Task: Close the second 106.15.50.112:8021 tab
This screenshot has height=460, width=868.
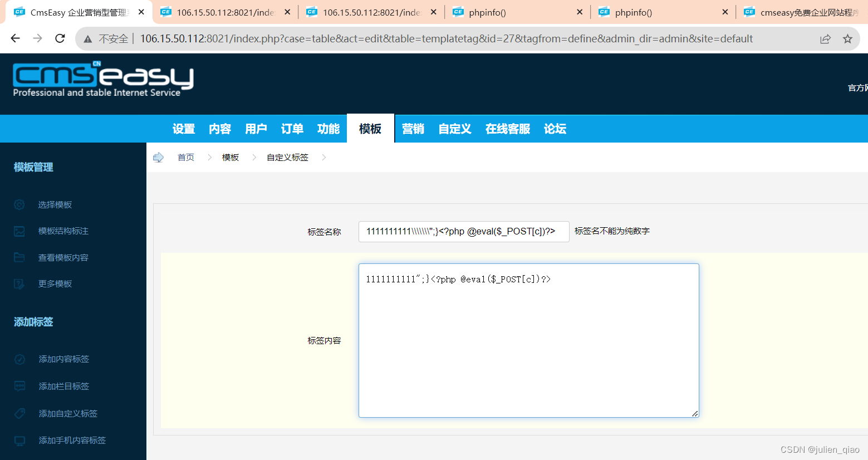Action: pos(434,12)
